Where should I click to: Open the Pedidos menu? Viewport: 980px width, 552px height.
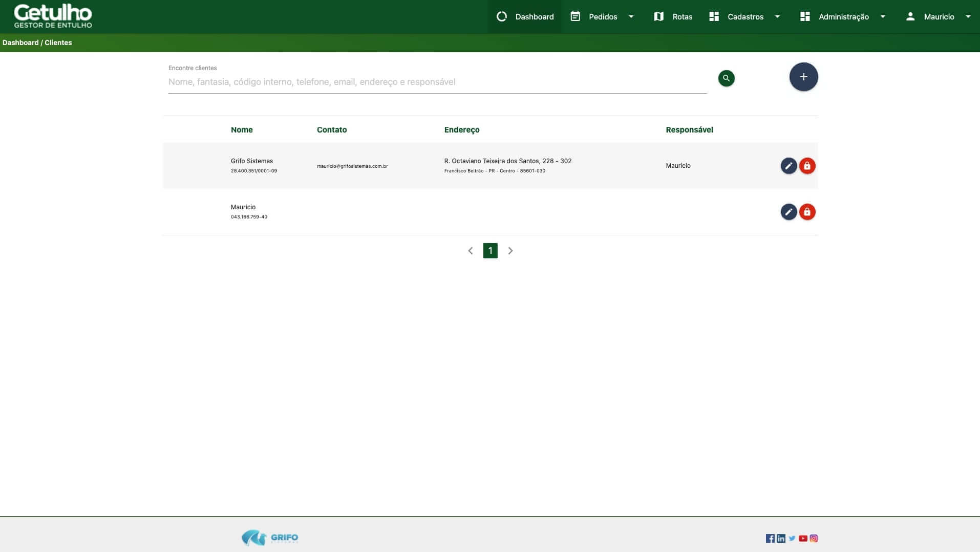point(603,16)
